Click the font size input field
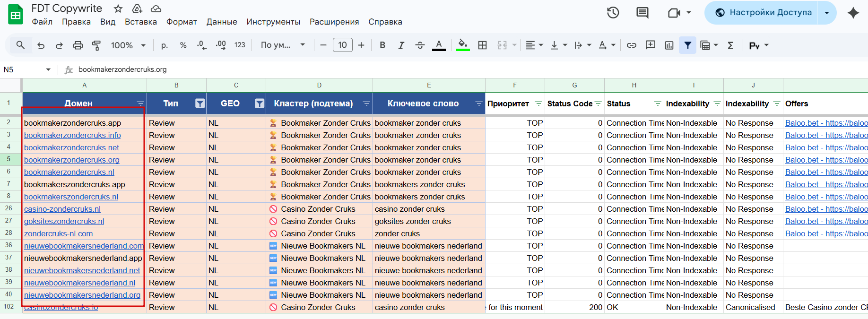 342,45
